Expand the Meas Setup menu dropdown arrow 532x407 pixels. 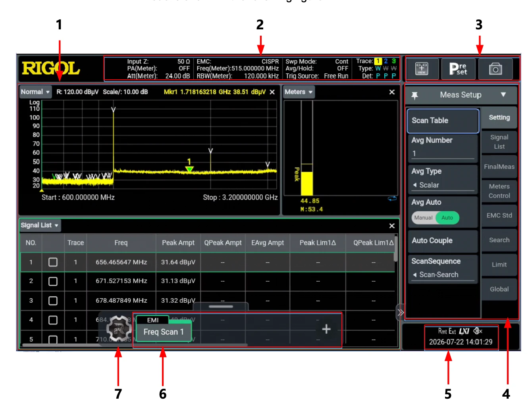[x=503, y=95]
